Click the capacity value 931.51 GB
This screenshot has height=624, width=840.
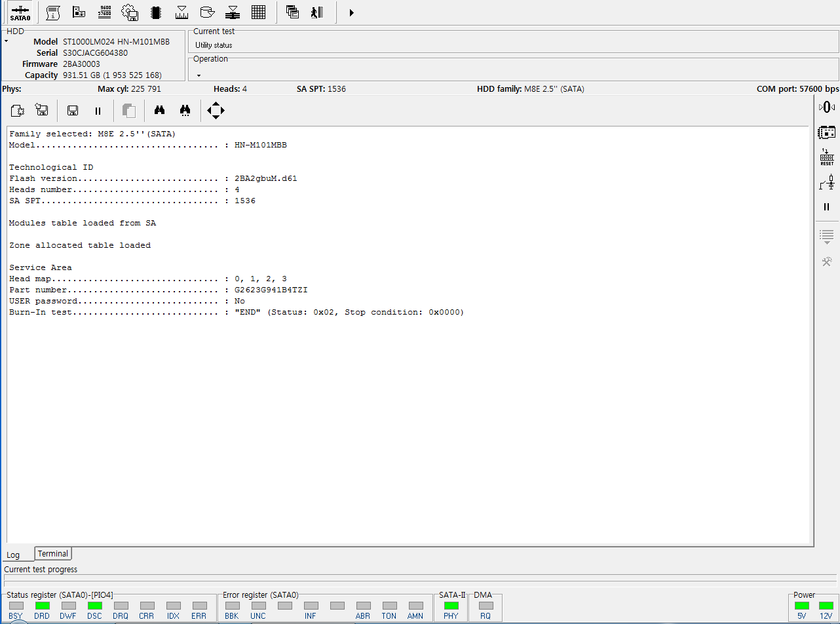(112, 75)
